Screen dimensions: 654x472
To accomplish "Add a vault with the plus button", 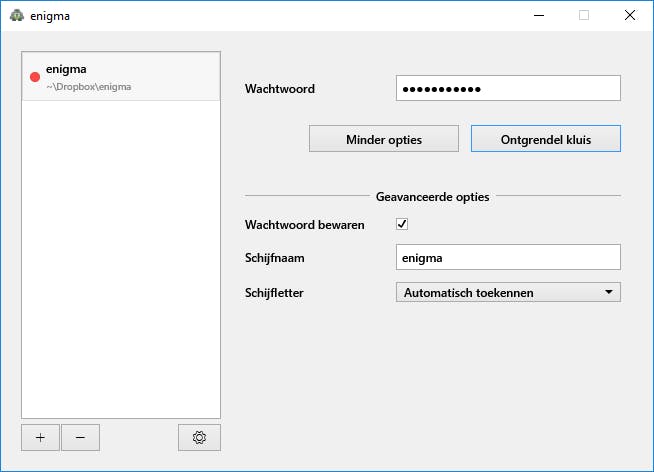I will 40,437.
